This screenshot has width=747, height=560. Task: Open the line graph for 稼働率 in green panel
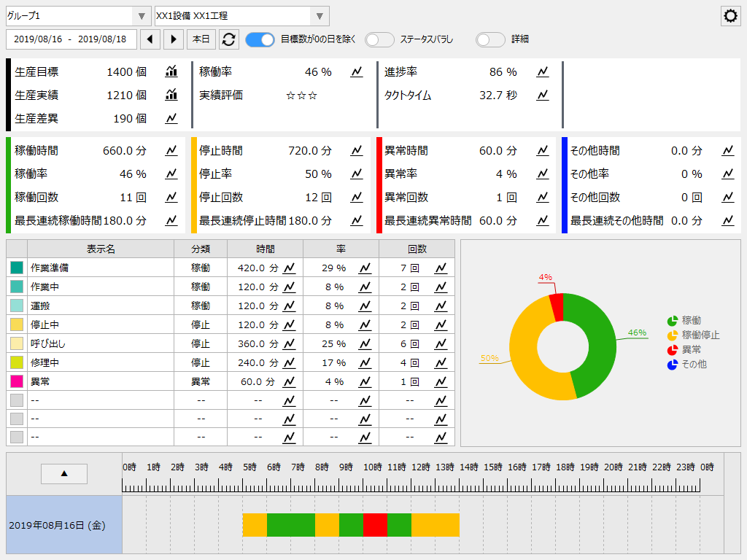click(x=171, y=174)
